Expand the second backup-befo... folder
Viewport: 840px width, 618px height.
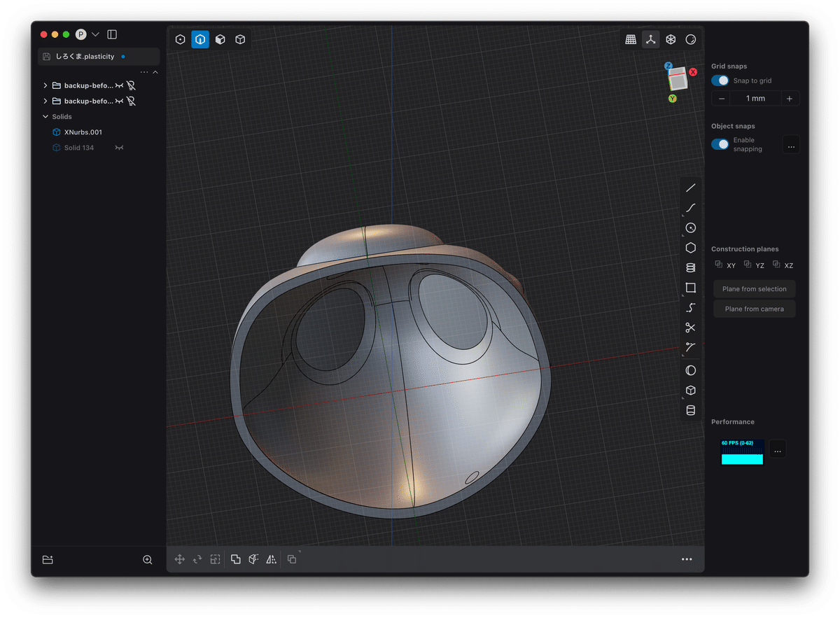pyautogui.click(x=45, y=101)
